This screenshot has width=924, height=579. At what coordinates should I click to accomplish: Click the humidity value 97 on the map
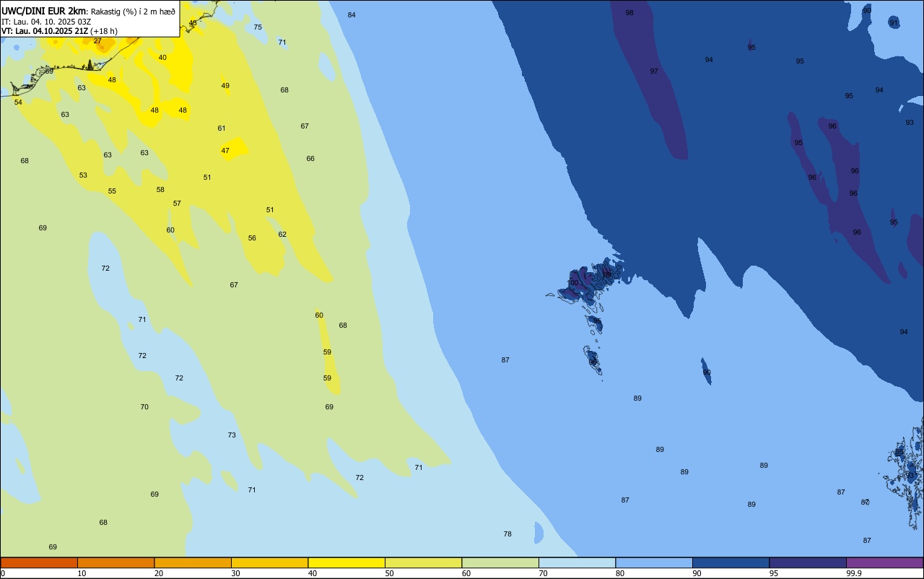pos(654,71)
